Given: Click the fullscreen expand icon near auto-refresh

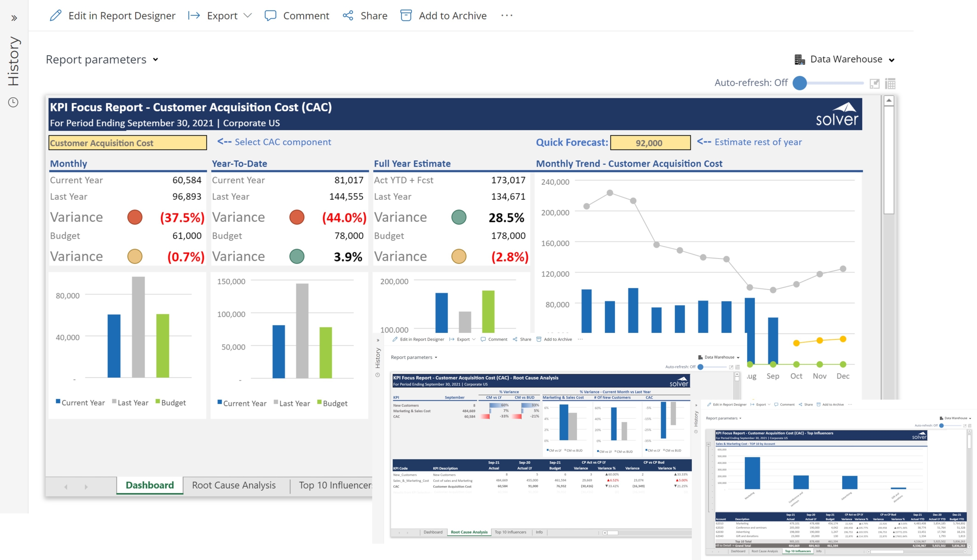Looking at the screenshot, I should (874, 83).
